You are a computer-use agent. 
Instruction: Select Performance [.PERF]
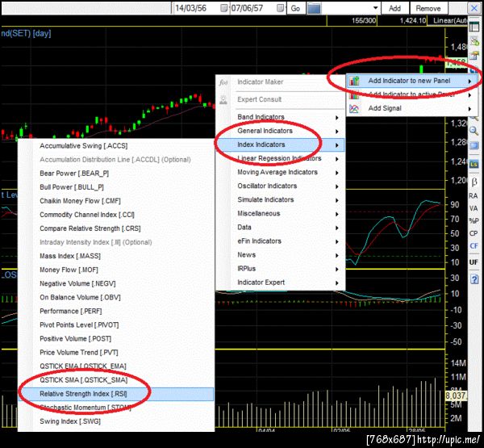click(x=116, y=311)
